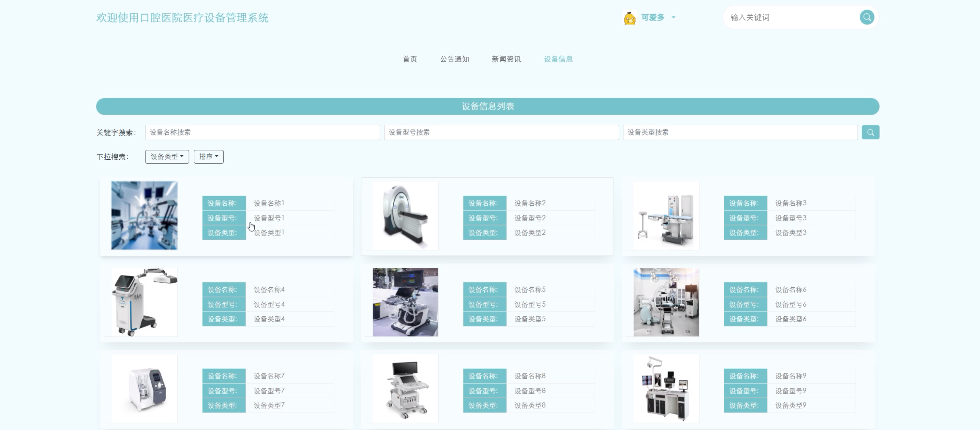980x430 pixels.
Task: Click the text 设备型号7
Action: (269, 391)
